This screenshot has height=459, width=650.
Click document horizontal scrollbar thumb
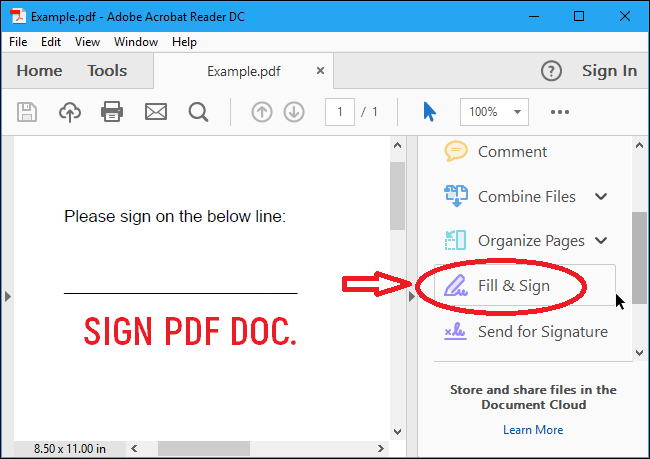(204, 449)
